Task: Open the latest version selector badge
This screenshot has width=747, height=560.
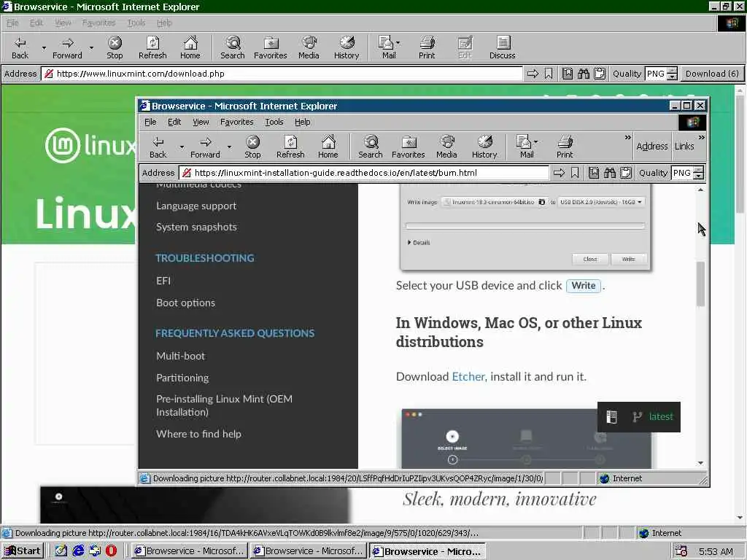Action: click(639, 417)
